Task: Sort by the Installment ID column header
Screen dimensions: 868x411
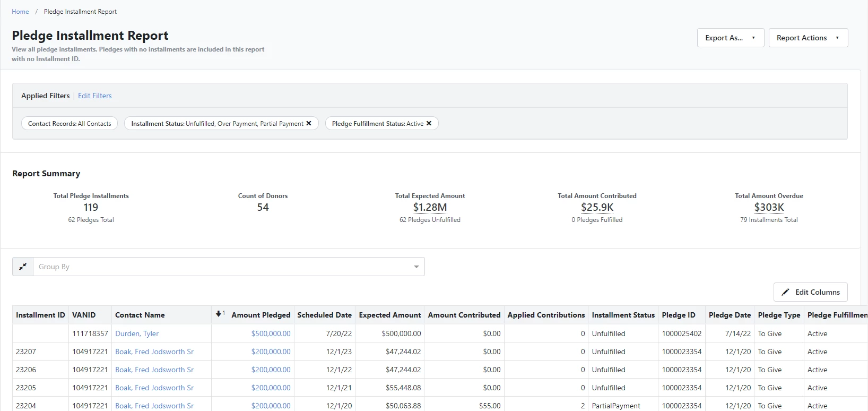Action: pyautogui.click(x=40, y=315)
